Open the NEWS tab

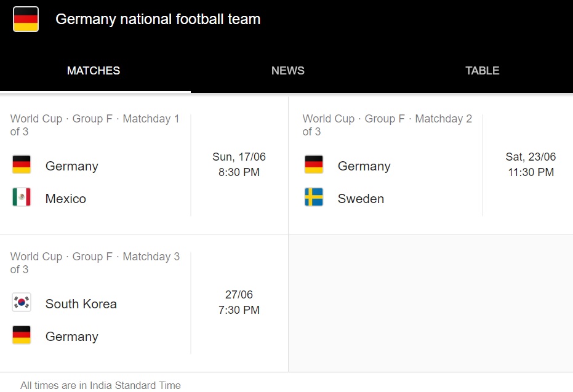pos(288,71)
